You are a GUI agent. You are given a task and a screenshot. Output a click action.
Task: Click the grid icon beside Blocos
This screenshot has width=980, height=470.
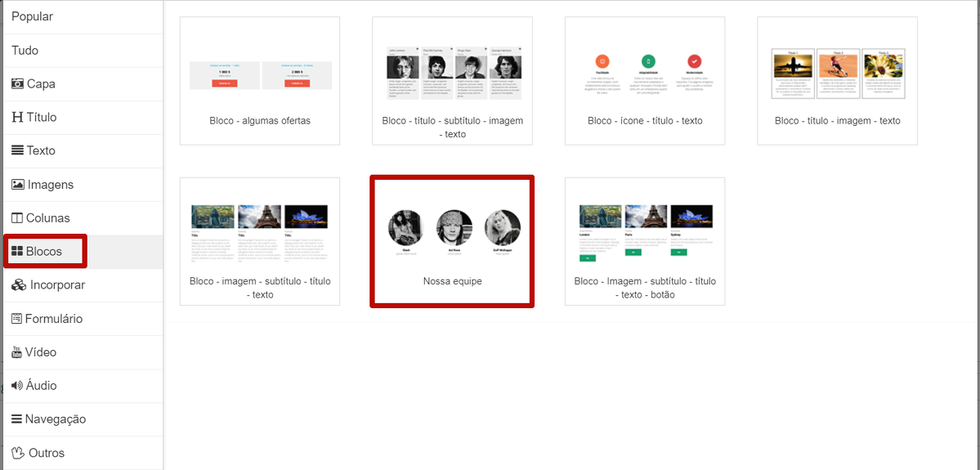coord(16,252)
